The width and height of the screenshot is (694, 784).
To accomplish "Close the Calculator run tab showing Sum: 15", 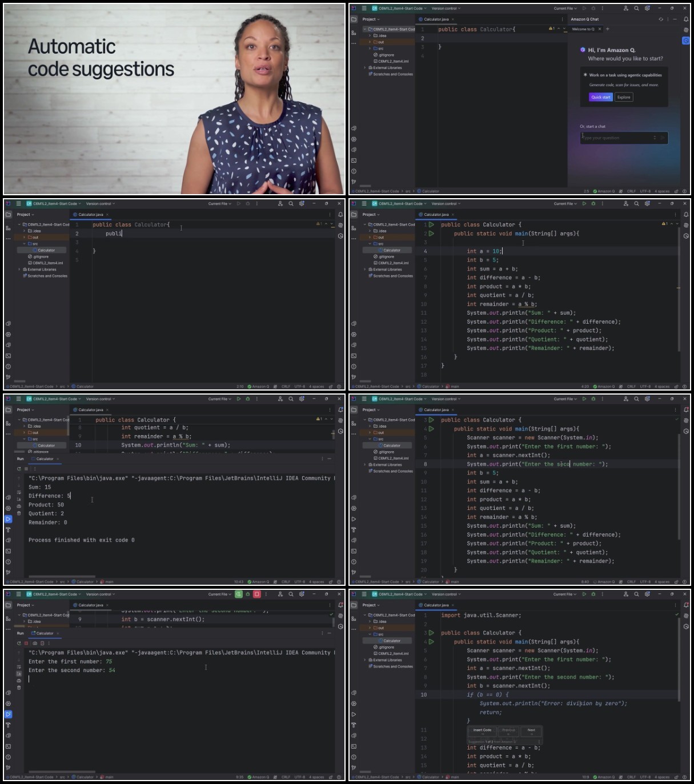I will click(x=58, y=459).
